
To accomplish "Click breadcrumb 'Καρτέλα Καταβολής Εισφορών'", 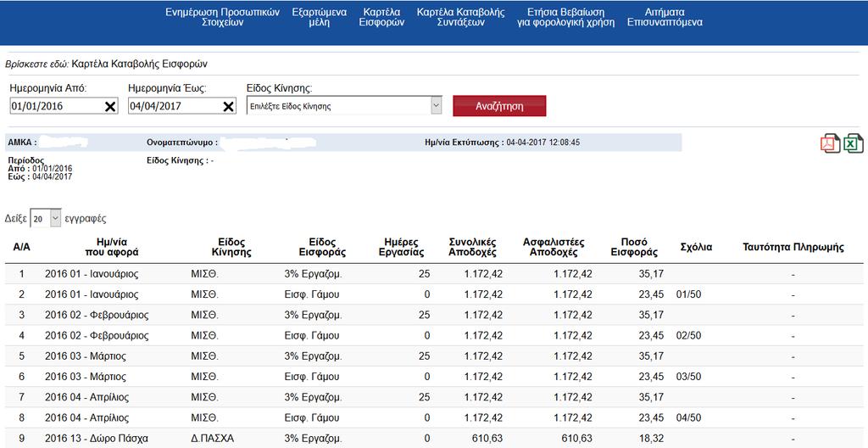I will (140, 64).
